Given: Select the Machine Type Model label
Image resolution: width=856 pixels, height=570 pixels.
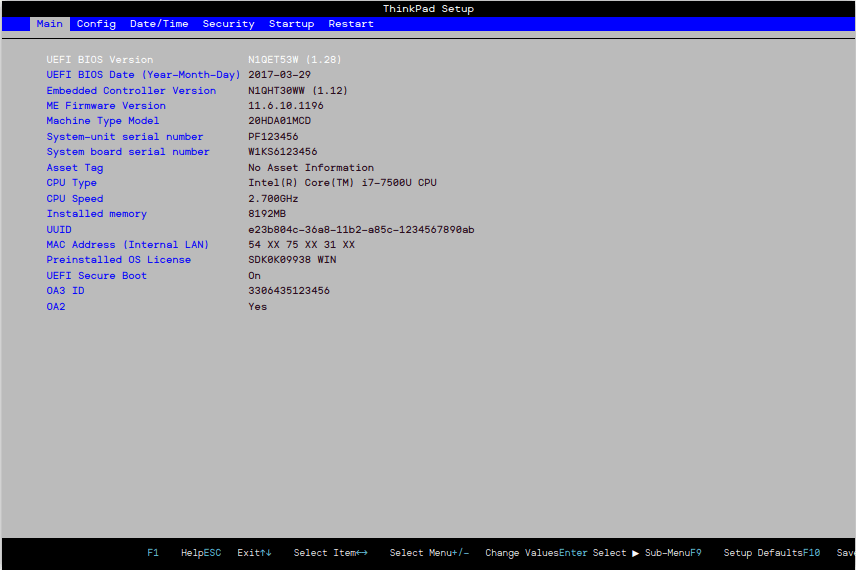Looking at the screenshot, I should tap(103, 121).
